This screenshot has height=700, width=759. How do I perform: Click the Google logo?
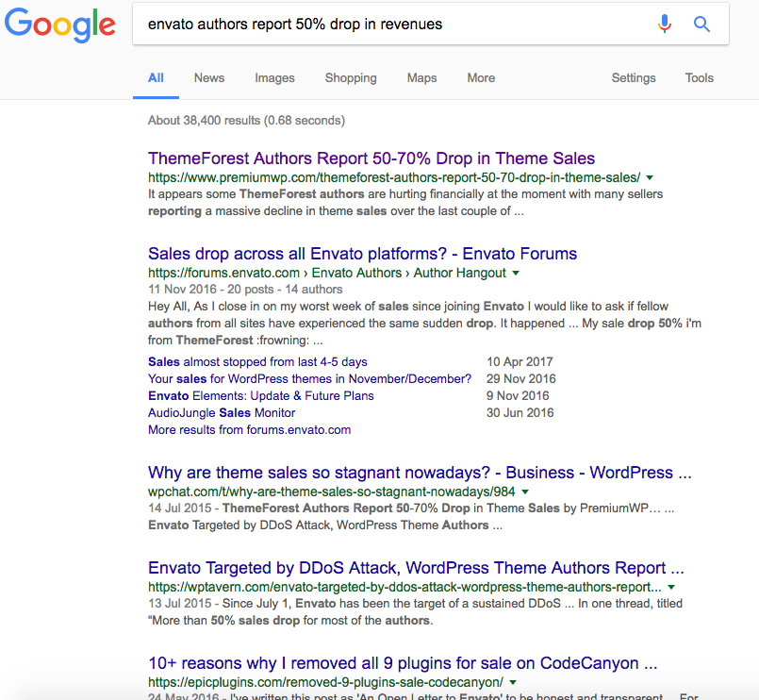point(60,25)
